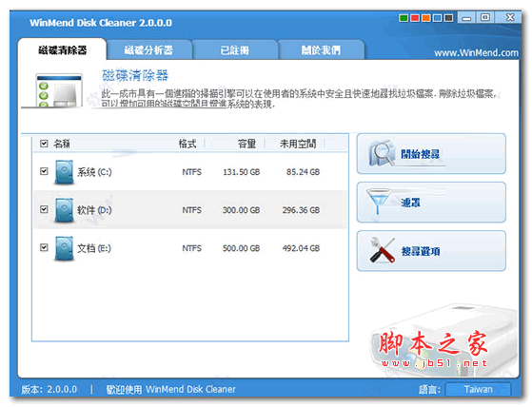Click the wrench and screwdriver options icon
Viewport: 532px width, 407px height.
tap(383, 250)
